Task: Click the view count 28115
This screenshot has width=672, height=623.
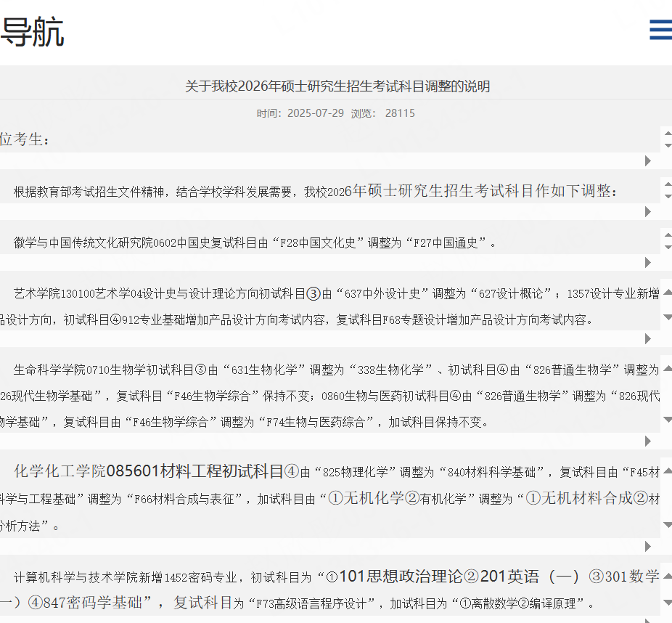Action: tap(400, 113)
